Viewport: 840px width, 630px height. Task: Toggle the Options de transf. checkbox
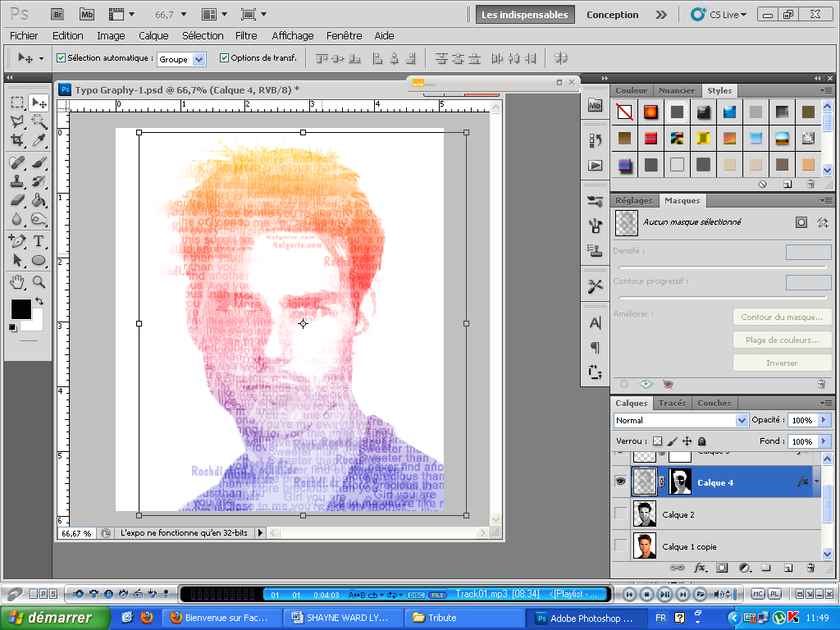click(x=224, y=58)
